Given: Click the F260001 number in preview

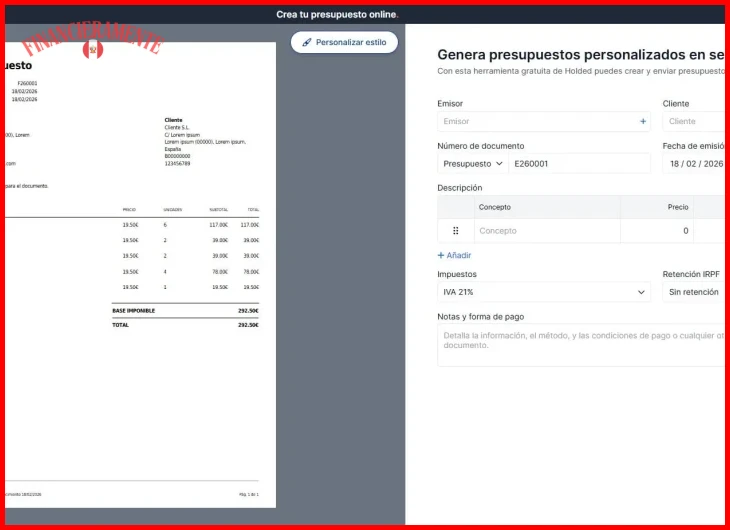Looking at the screenshot, I should pyautogui.click(x=27, y=83).
